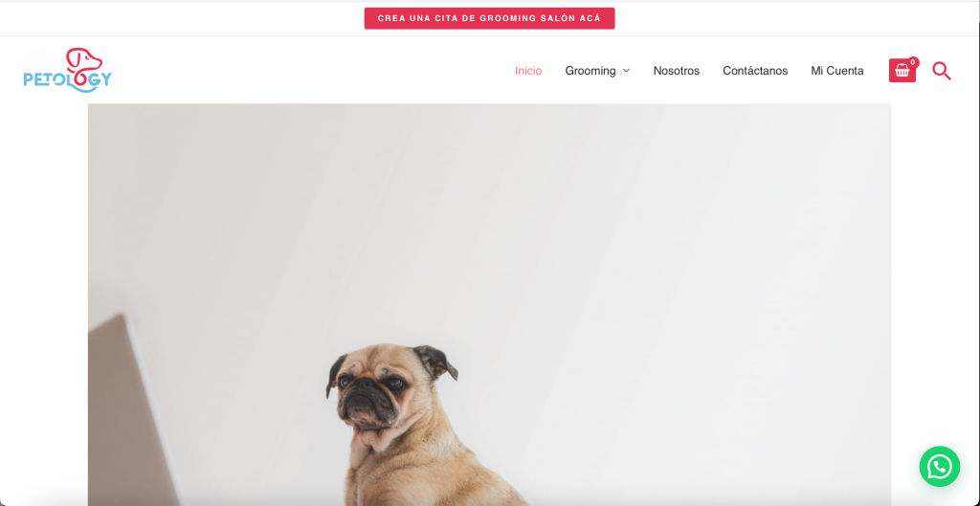980x506 pixels.
Task: Open the WhatsApp chat bubble
Action: [x=940, y=467]
